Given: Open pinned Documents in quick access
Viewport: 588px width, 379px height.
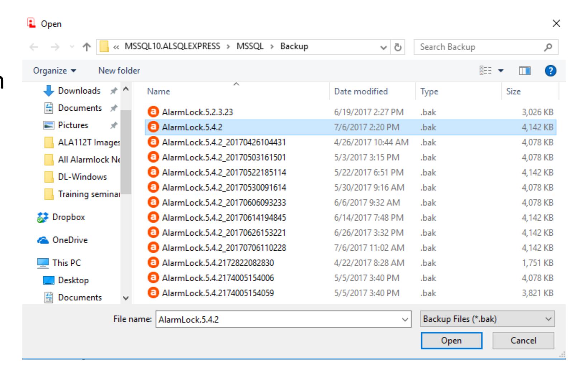Looking at the screenshot, I should point(80,108).
